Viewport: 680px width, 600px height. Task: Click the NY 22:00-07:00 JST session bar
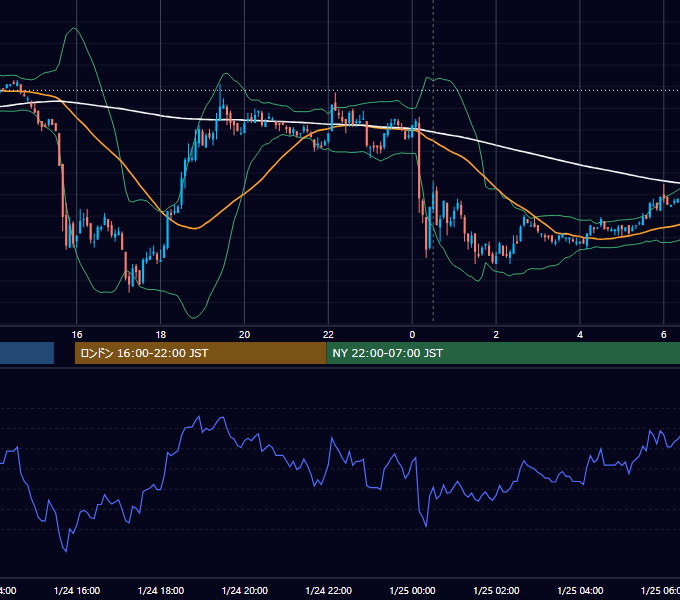pyautogui.click(x=503, y=353)
